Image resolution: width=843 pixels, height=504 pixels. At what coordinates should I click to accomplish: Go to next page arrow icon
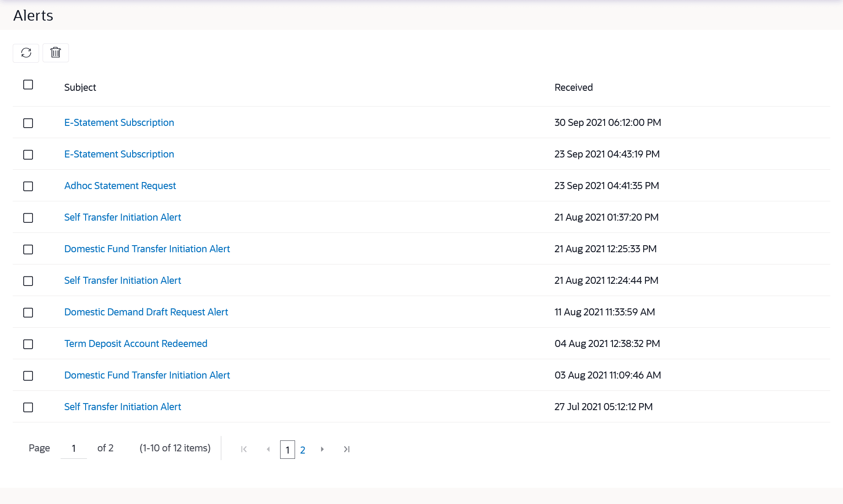pos(322,449)
